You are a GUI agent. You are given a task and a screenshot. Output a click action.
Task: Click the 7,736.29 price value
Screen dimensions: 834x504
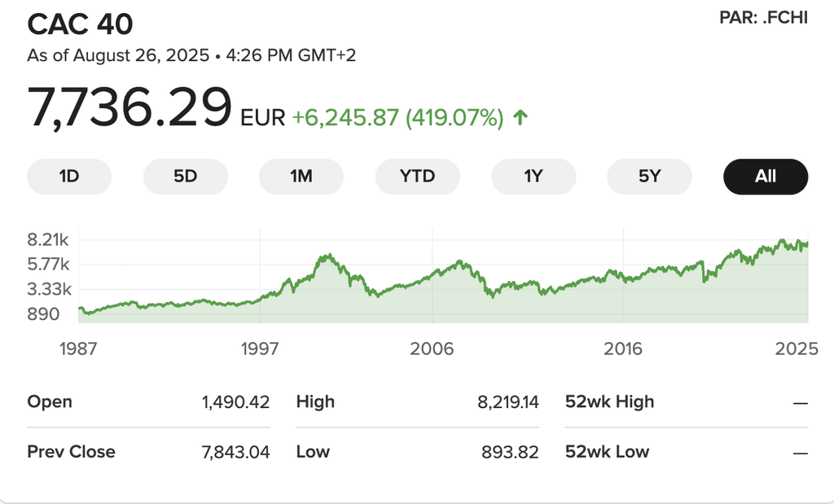130,108
